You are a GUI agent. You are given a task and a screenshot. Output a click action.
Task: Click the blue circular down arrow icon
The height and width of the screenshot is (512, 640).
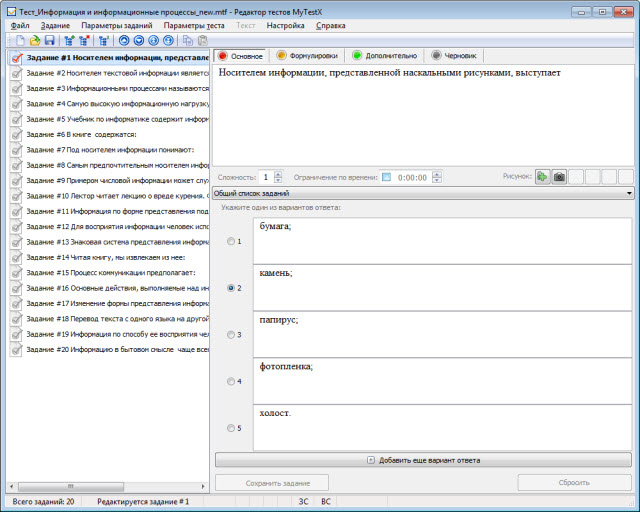pyautogui.click(x=139, y=41)
